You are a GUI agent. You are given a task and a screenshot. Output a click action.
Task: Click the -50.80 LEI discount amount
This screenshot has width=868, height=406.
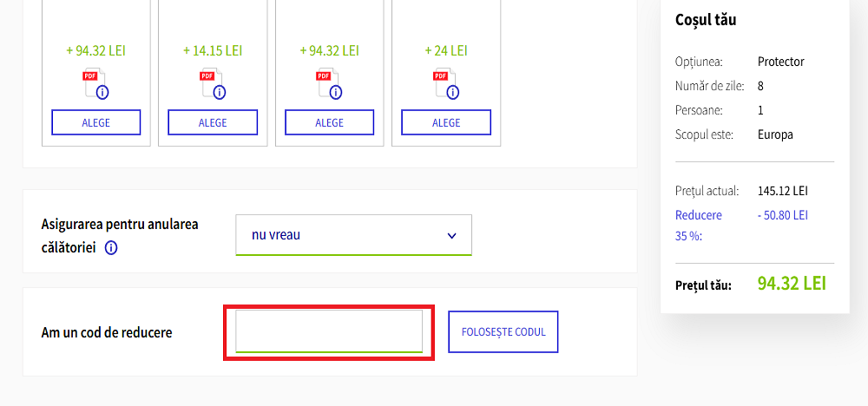tap(783, 214)
